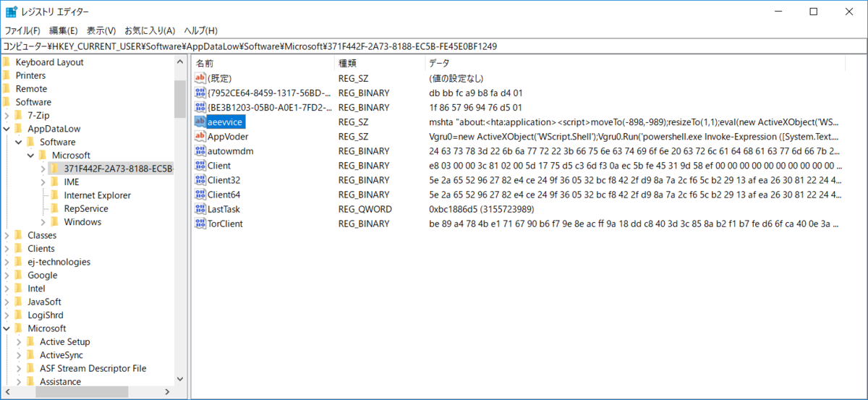868x400 pixels.
Task: Select the TorClient value name
Action: point(225,224)
